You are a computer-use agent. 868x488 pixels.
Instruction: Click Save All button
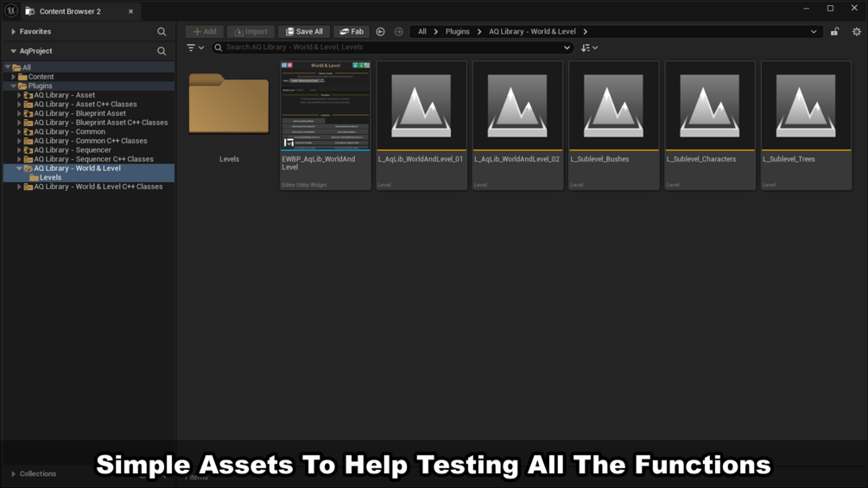[x=304, y=32]
